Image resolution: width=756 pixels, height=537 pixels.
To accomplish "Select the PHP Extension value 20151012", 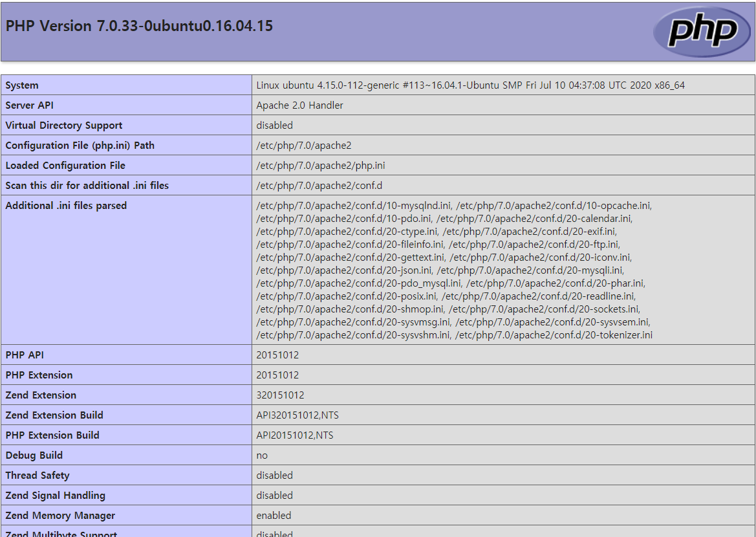I will point(277,375).
